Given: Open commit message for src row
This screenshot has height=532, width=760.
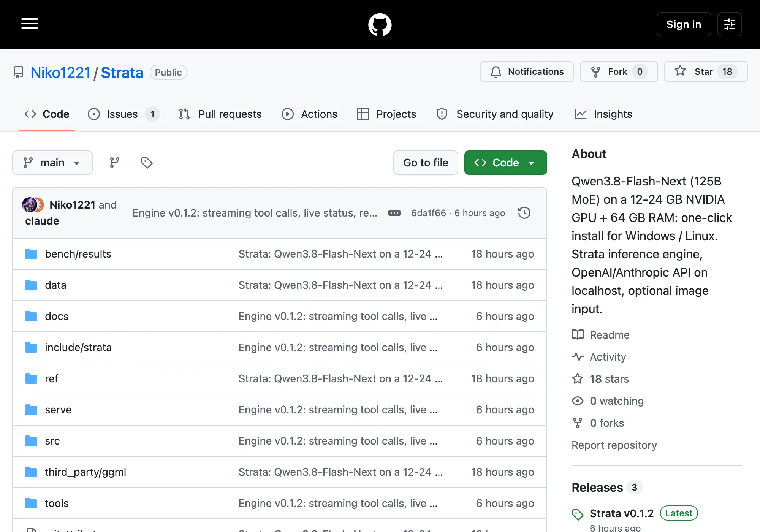Looking at the screenshot, I should pos(338,441).
